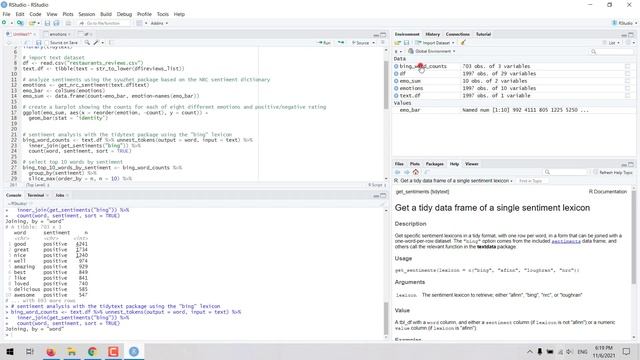640x360 pixels.
Task: Expand system tray hidden icons chevron
Action: click(529, 351)
